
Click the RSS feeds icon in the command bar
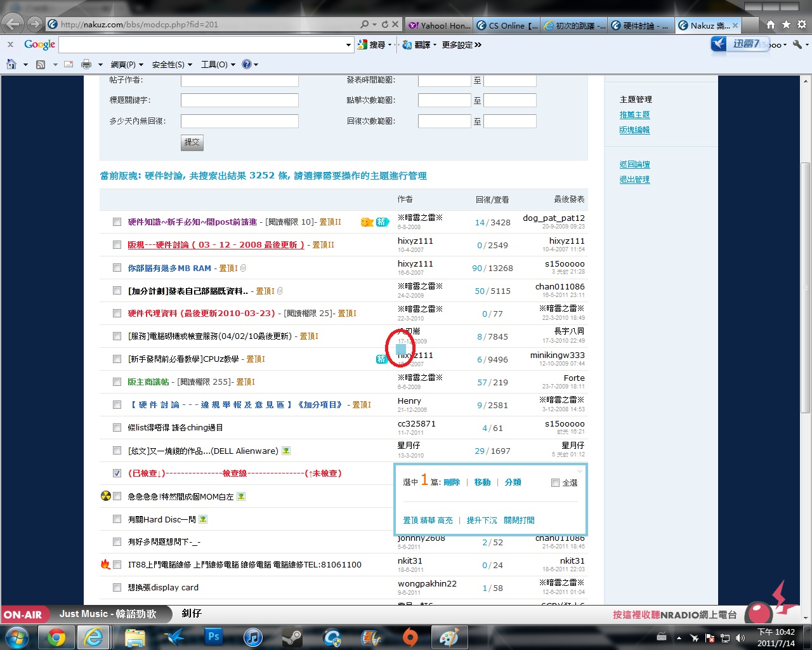click(41, 64)
